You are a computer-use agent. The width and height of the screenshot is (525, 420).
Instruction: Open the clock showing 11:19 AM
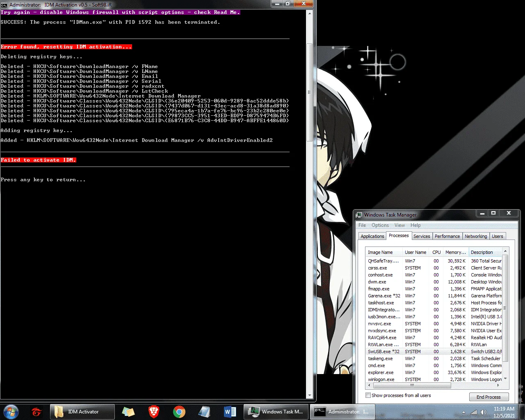[x=504, y=412]
